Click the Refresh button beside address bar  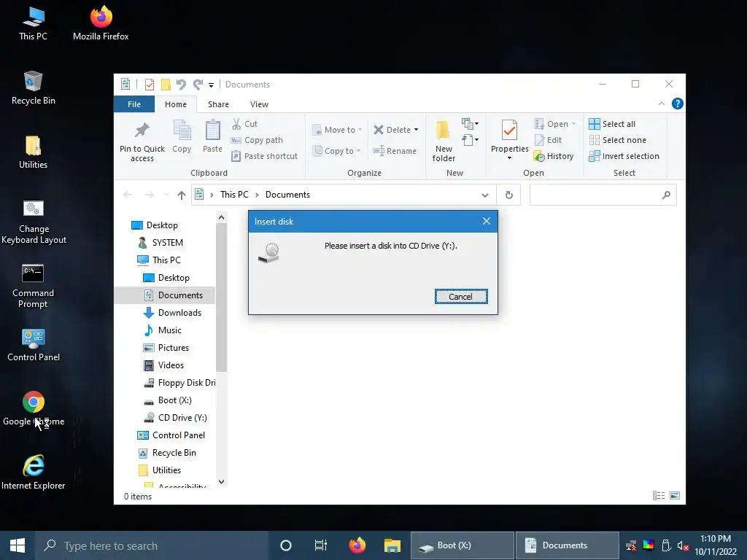pos(508,195)
